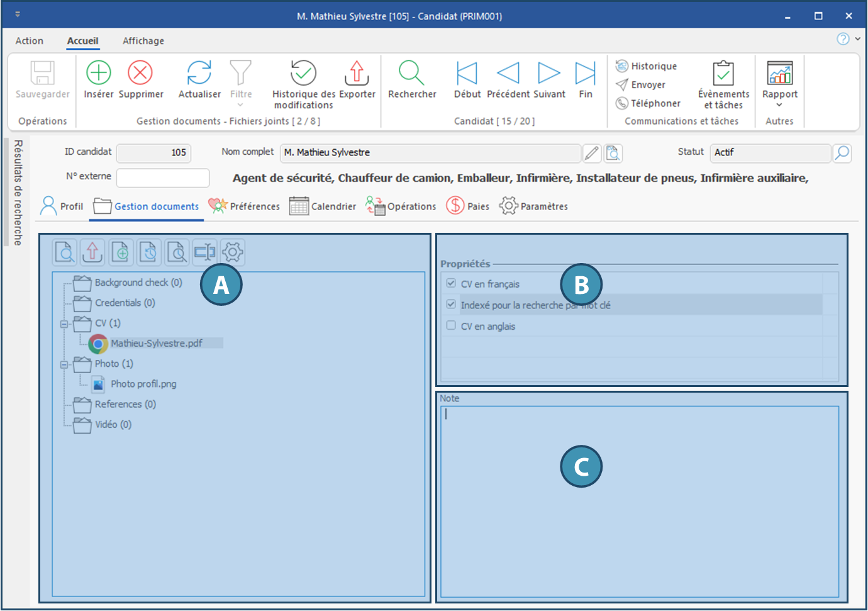Open Évènements et tâches
The image size is (868, 611).
click(723, 74)
